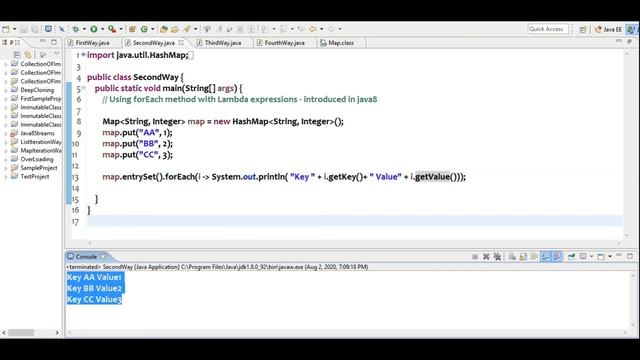Expand the OverLoading project node

(6, 160)
